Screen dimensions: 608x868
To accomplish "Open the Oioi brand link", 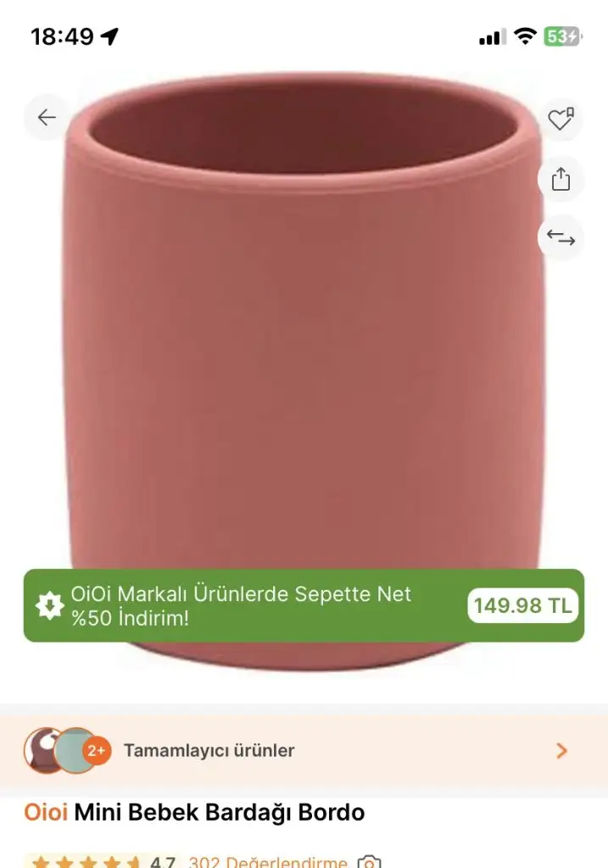I will pos(46,813).
